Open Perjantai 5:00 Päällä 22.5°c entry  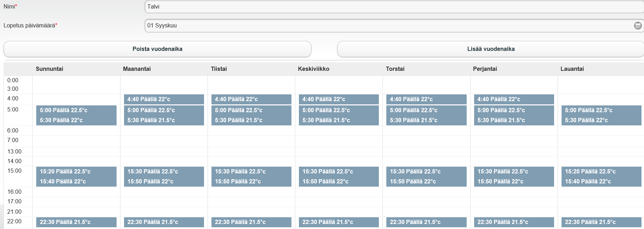[x=514, y=110]
